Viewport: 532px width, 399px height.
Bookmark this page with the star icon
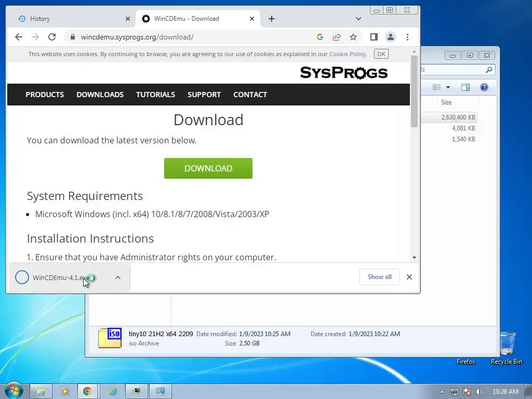click(x=353, y=37)
